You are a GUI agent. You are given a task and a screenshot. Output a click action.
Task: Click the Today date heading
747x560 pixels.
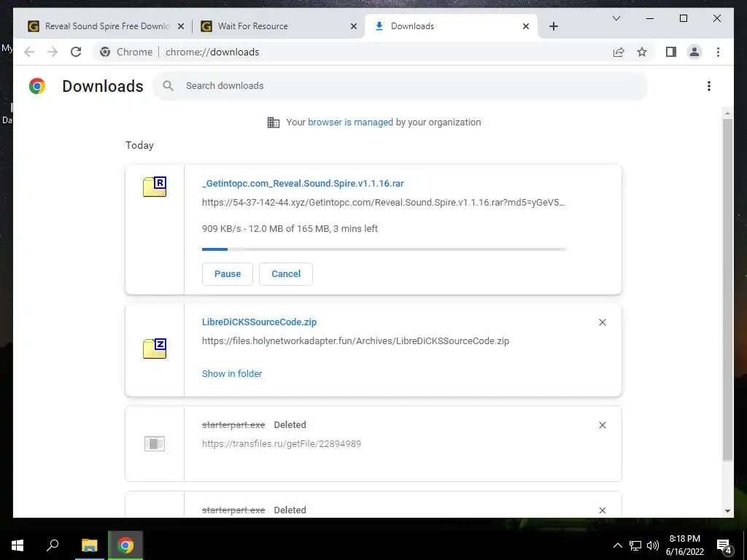[x=139, y=145]
